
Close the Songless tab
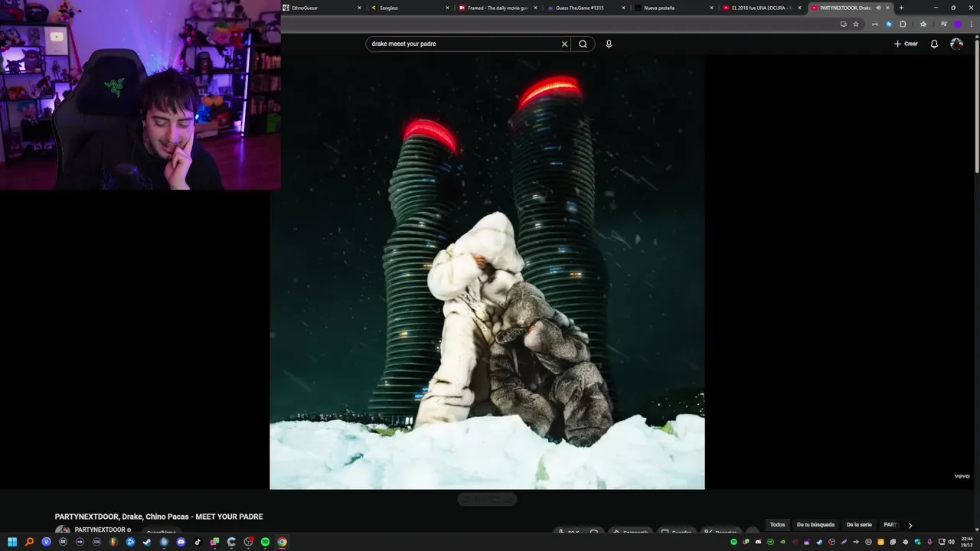(448, 8)
